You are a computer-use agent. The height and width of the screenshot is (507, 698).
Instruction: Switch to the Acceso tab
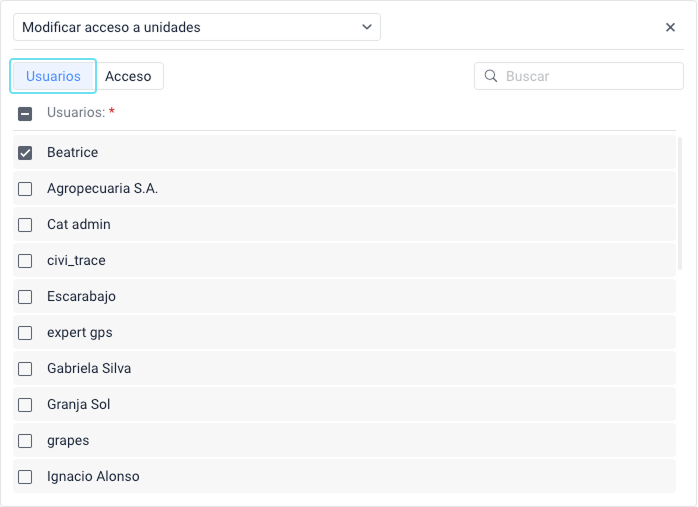pos(128,76)
